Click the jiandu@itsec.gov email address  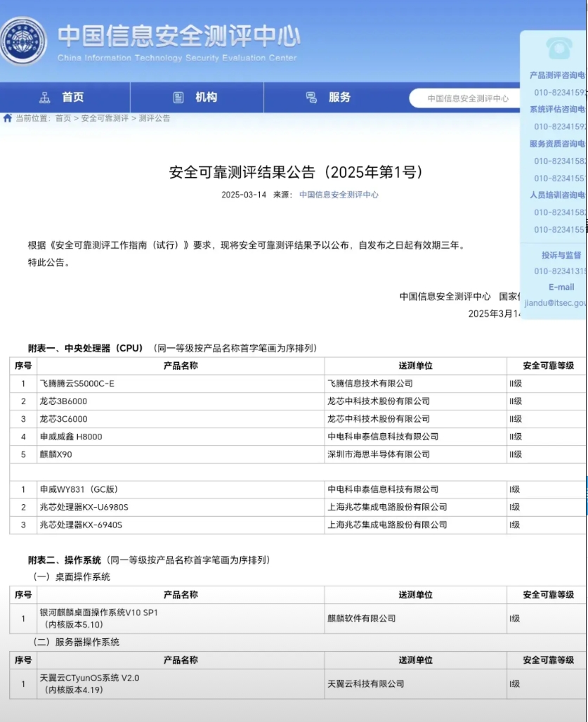point(556,303)
